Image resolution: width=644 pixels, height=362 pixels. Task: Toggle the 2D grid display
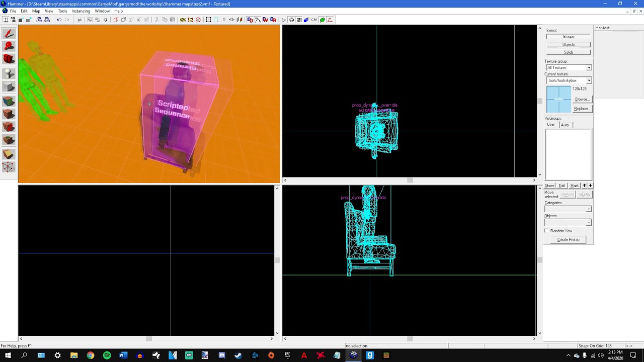tap(6, 20)
